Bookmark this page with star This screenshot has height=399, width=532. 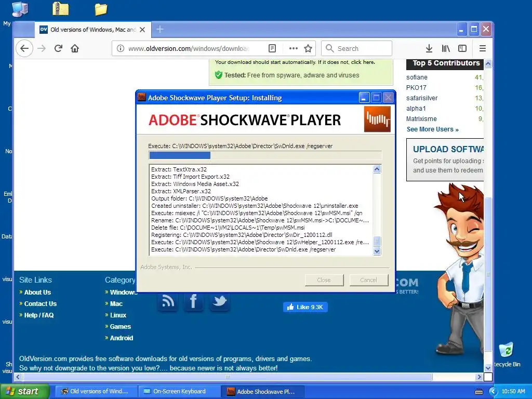coord(308,48)
